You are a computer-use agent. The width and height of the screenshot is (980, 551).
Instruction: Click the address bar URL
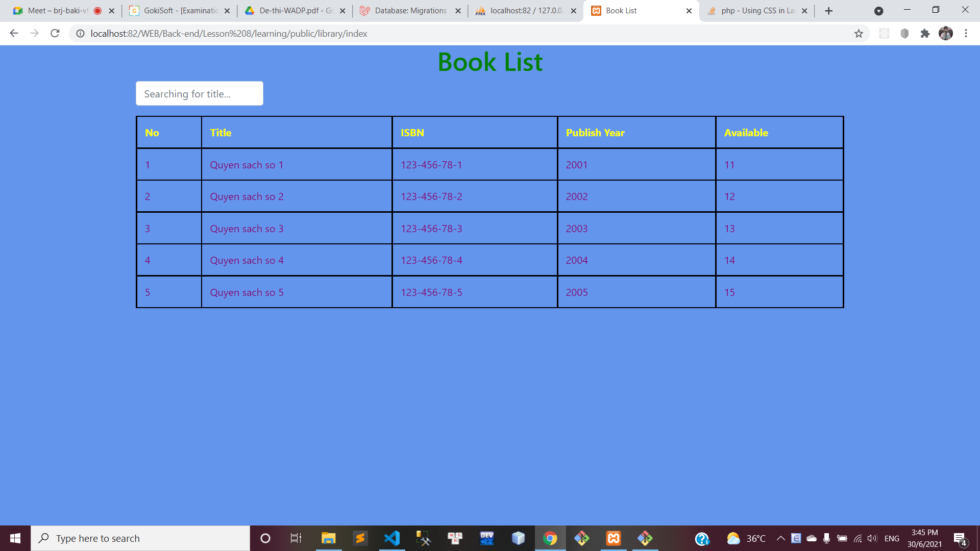229,34
